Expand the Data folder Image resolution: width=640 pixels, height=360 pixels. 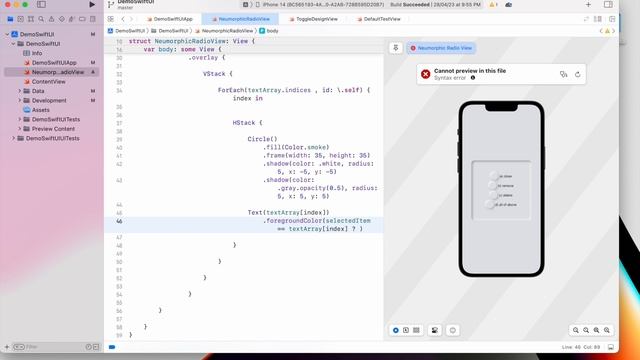[x=19, y=91]
